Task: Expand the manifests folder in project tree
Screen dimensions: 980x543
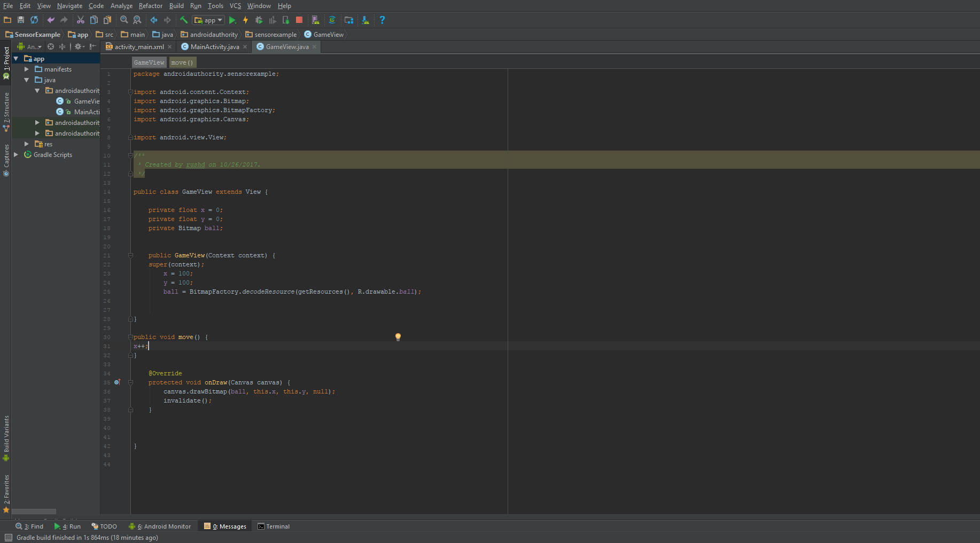Action: [27, 69]
